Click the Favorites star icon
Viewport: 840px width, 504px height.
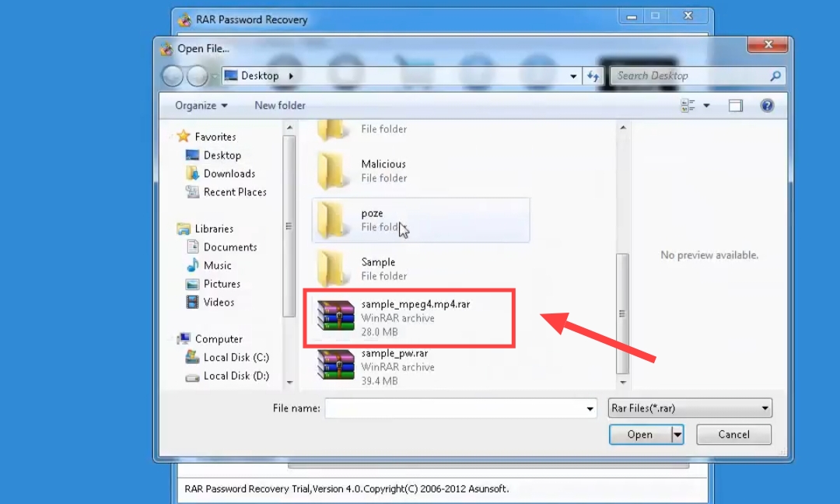coord(184,136)
